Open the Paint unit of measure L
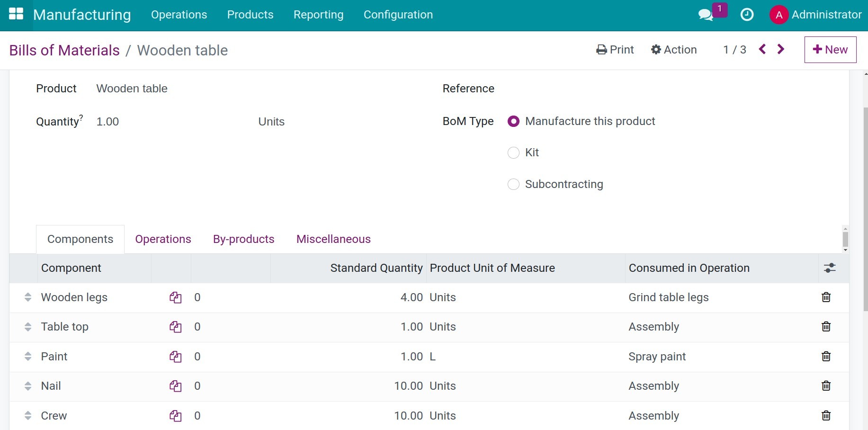 point(433,357)
